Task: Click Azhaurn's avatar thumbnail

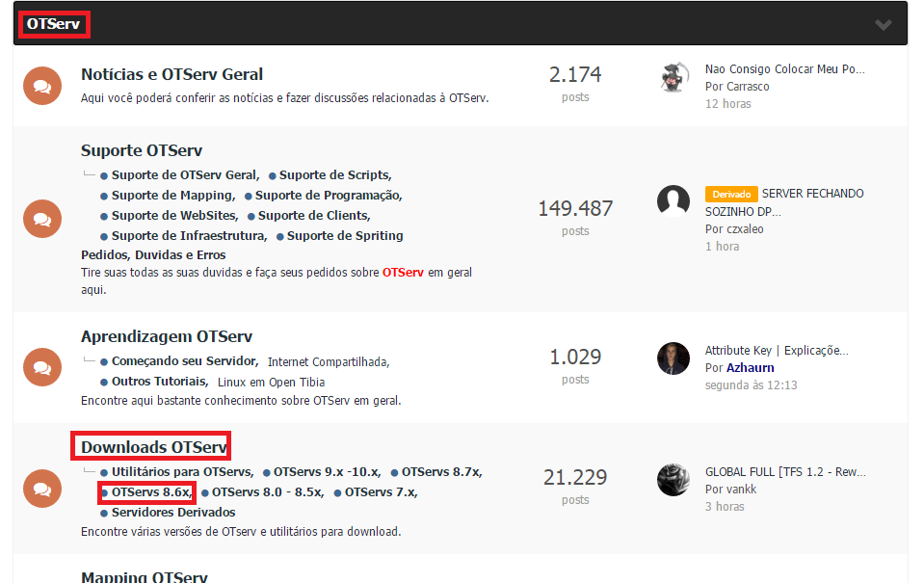Action: [x=673, y=358]
